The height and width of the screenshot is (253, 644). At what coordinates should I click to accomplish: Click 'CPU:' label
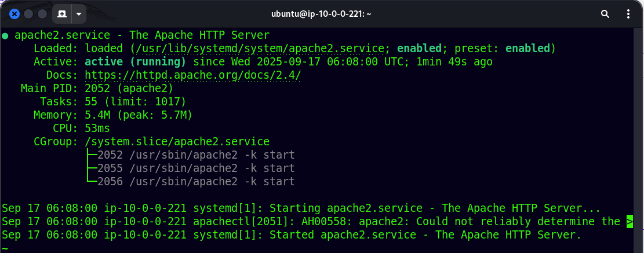[66, 129]
